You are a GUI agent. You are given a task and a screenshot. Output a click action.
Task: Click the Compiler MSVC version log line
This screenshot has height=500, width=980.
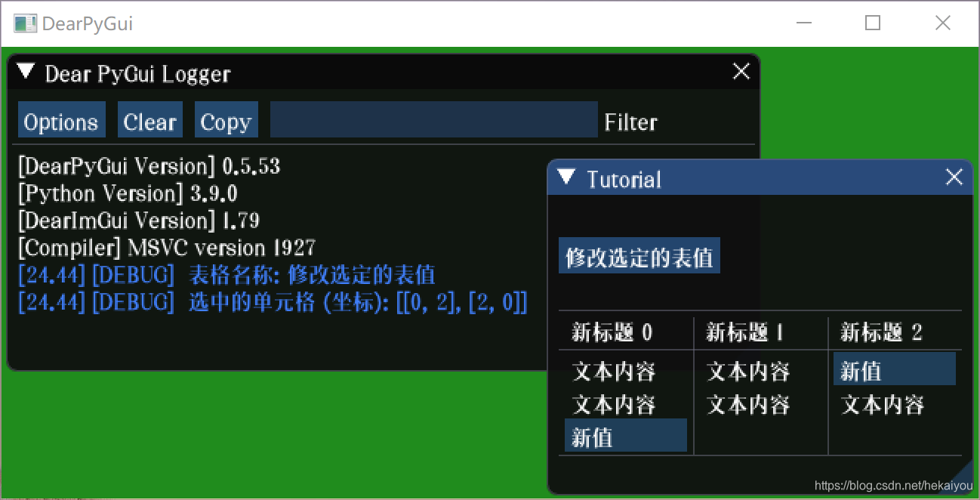tap(167, 248)
